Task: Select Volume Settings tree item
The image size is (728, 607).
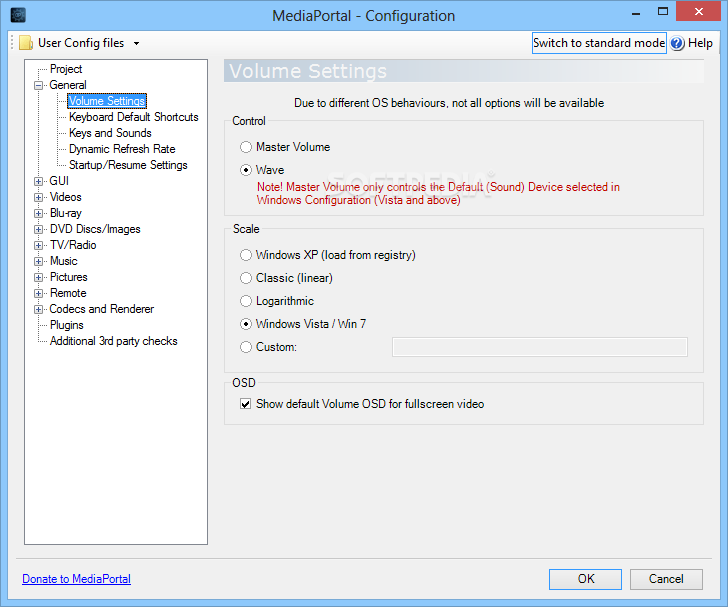Action: tap(107, 101)
